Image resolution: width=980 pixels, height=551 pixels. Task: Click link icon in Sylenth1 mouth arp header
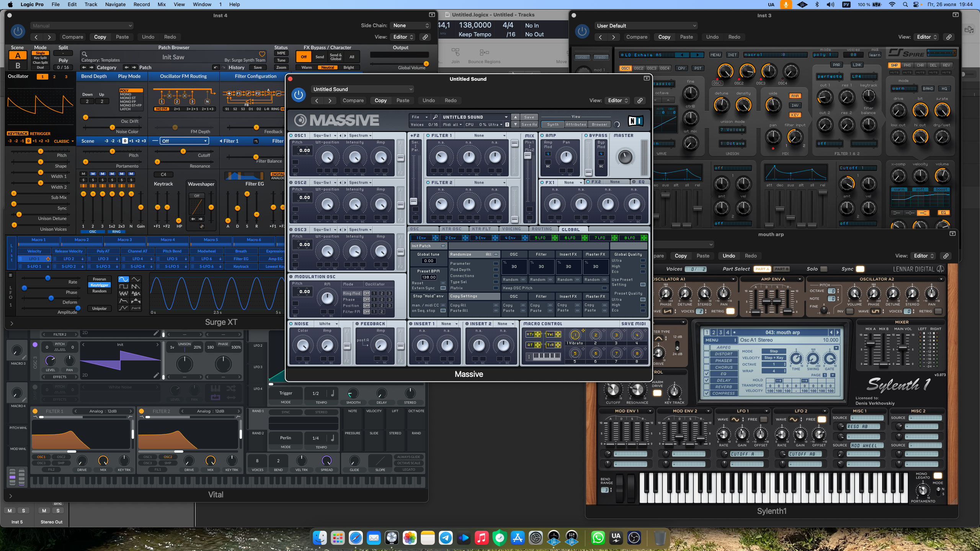click(x=946, y=256)
